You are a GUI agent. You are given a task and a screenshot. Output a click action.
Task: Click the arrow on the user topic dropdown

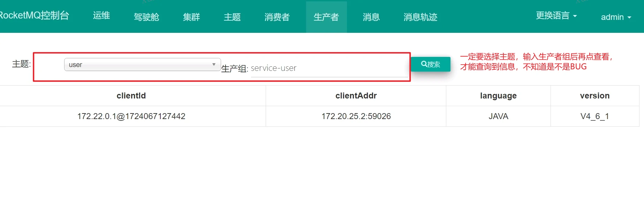[214, 65]
